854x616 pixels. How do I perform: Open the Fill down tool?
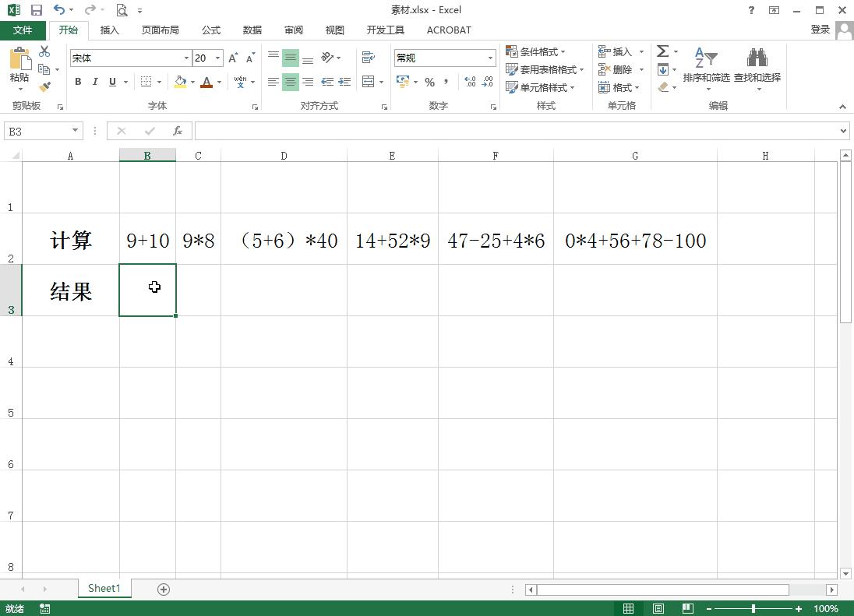pos(663,69)
